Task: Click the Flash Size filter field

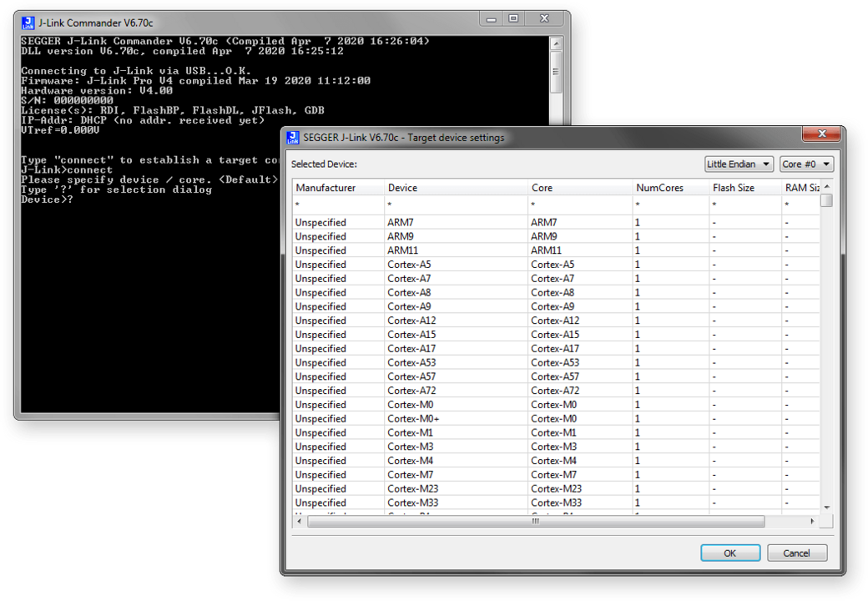Action: pyautogui.click(x=745, y=205)
